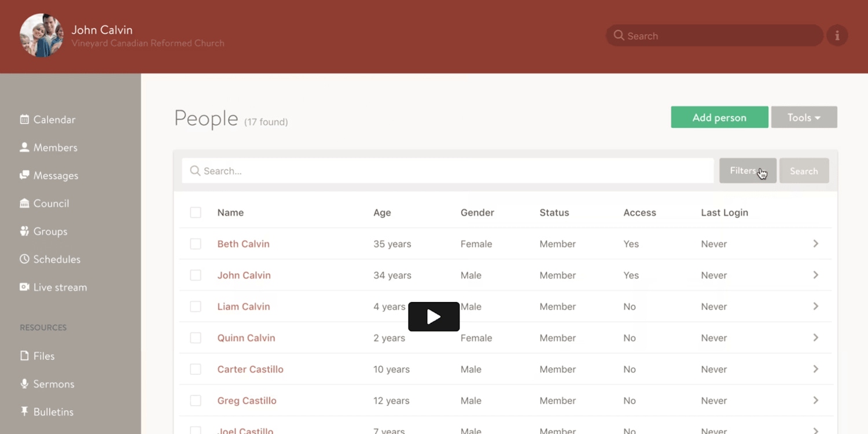Click the chevron on Greg Castillo's row

[x=815, y=400]
